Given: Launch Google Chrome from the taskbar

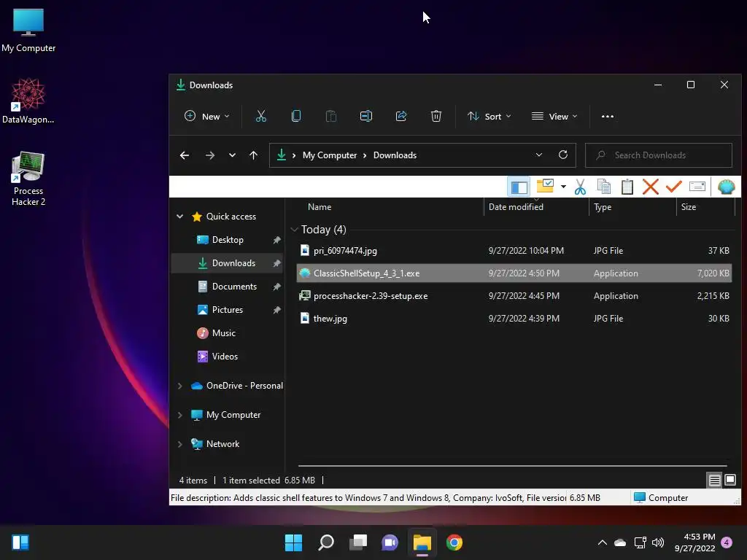Looking at the screenshot, I should click(x=454, y=542).
